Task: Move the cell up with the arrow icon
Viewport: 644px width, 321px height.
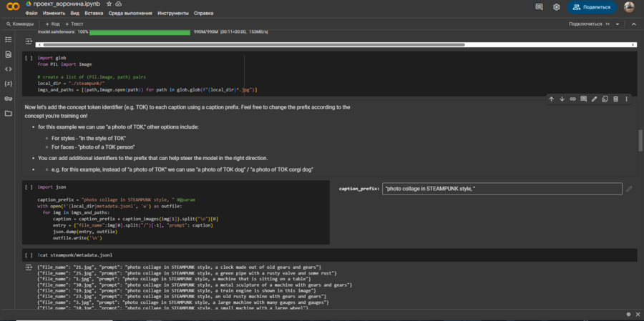Action: pos(551,99)
